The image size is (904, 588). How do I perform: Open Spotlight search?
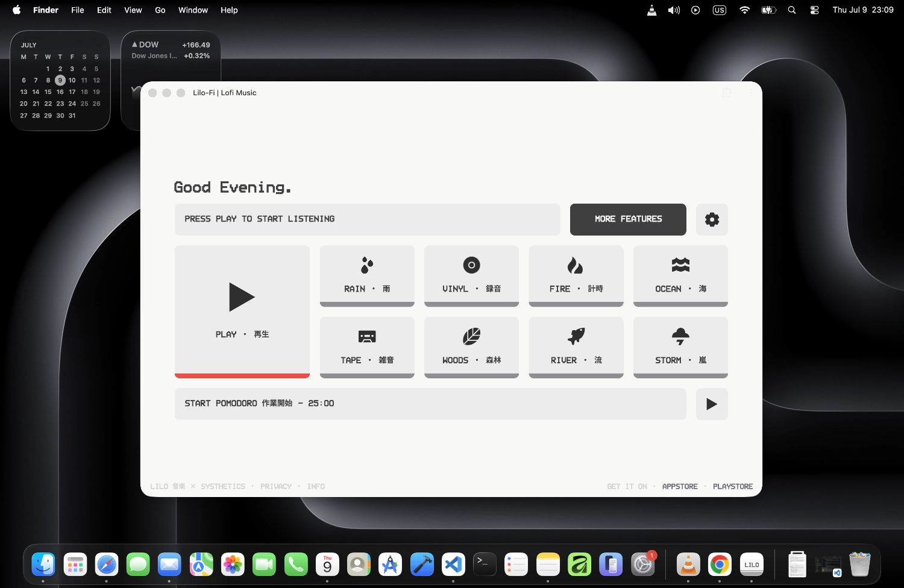[792, 10]
